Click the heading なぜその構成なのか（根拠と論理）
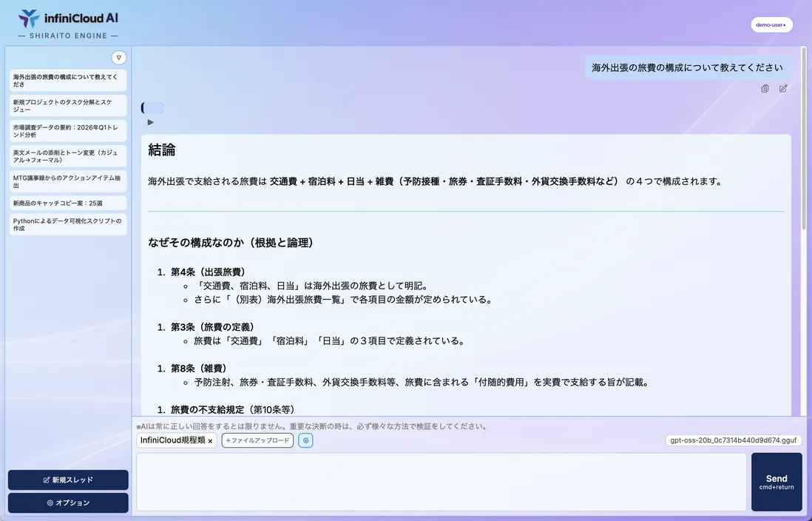 (231, 243)
